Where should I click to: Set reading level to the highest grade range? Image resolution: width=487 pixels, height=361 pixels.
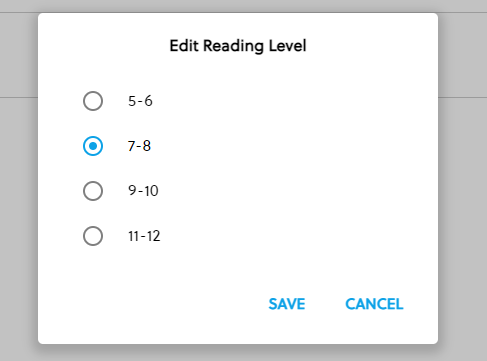coord(93,236)
